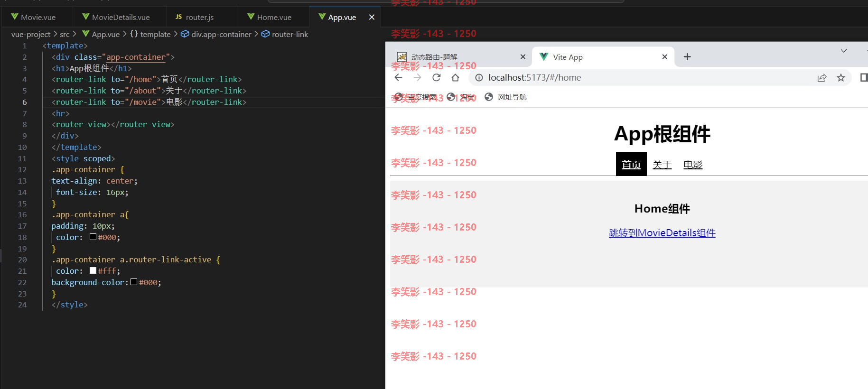Open the 网址导航 bookmark
This screenshot has height=389, width=868.
505,97
